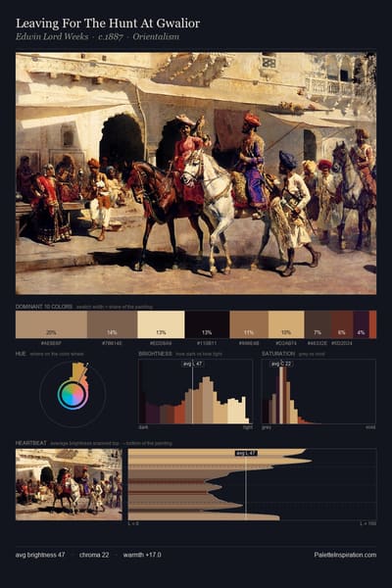Click artist name Edwin Lord Weeks
The image size is (392, 588).
coord(52,37)
